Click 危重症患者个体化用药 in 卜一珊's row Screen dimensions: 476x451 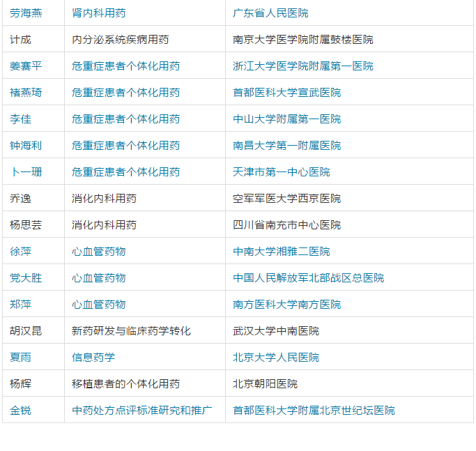point(125,172)
